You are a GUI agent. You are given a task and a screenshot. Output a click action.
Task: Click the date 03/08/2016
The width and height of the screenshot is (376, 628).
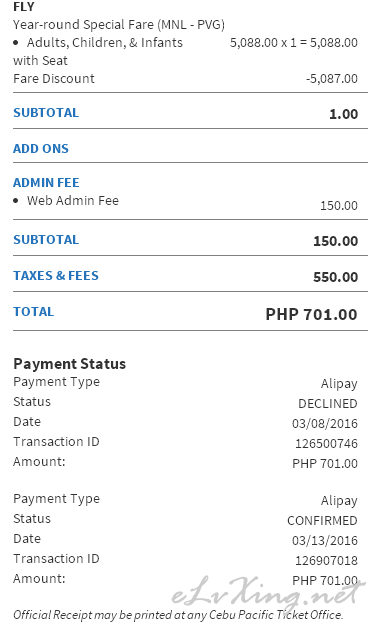(x=325, y=423)
